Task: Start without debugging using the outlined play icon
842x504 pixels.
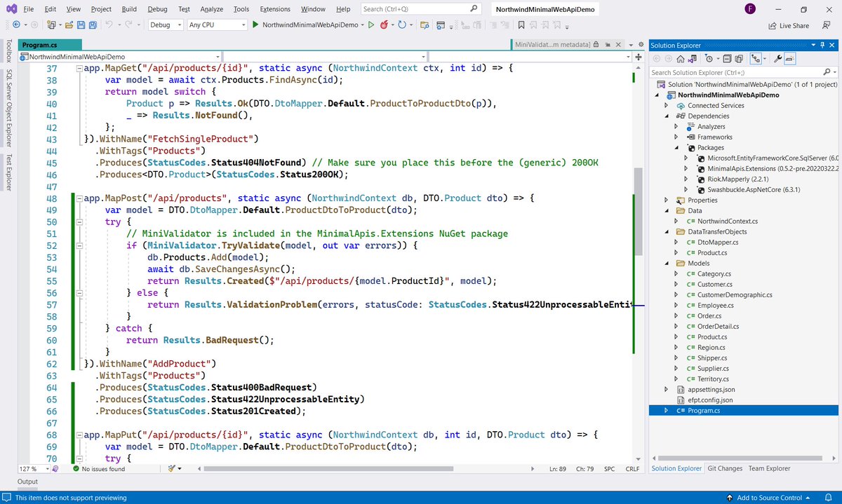Action: (x=372, y=25)
